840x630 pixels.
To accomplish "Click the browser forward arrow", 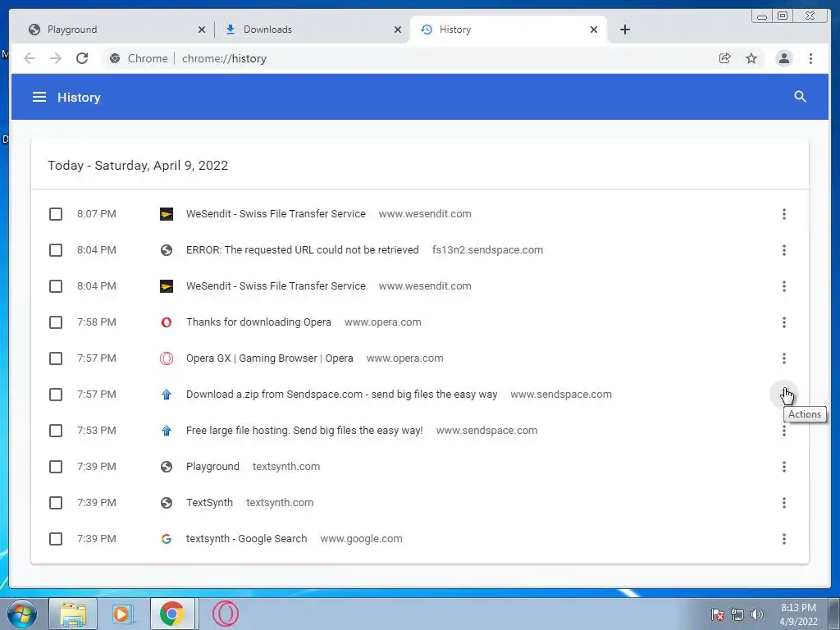I will (56, 58).
